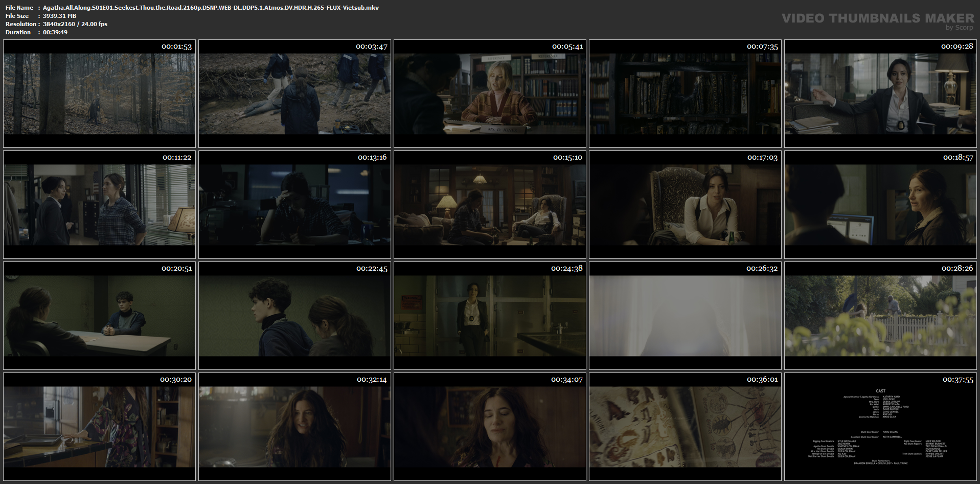980x484 pixels.
Task: Select the thumbnail at 00:07:35
Action: [x=685, y=94]
